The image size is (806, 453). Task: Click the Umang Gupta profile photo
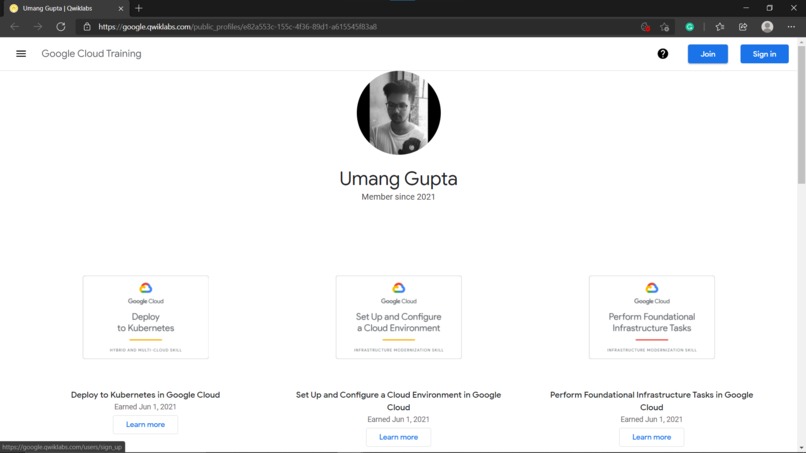[x=398, y=113]
